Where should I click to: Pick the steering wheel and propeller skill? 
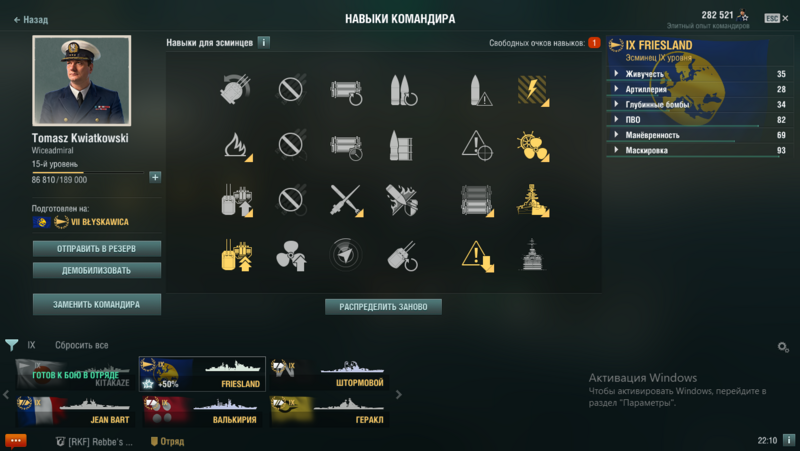[x=533, y=146]
